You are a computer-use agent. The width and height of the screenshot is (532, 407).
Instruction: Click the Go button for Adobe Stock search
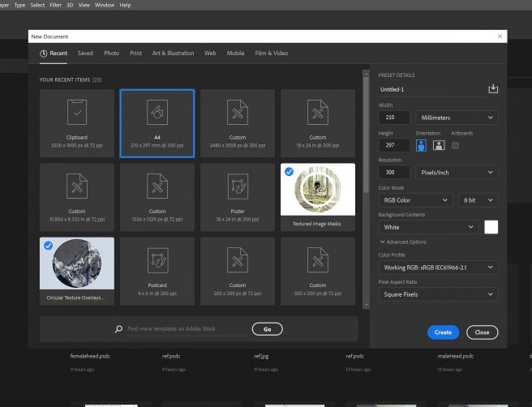click(268, 329)
